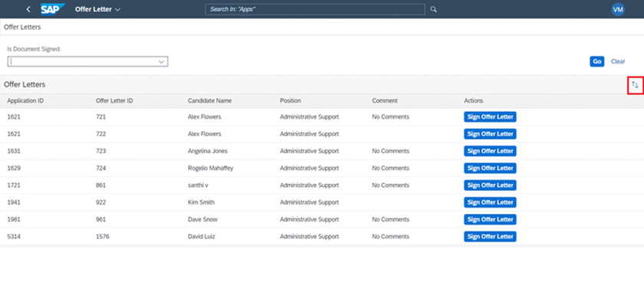The width and height of the screenshot is (644, 299).
Task: Select offer letter ID 861
Action: (100, 186)
